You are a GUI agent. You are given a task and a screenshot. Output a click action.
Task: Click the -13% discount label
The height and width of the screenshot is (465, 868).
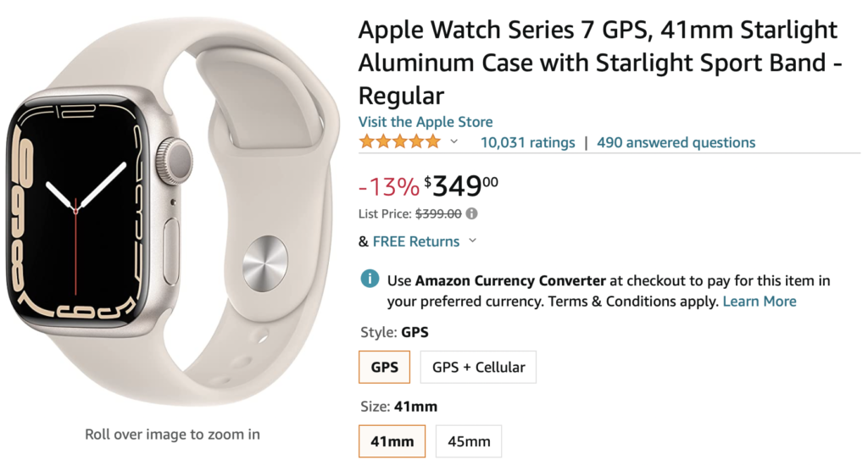click(x=388, y=185)
